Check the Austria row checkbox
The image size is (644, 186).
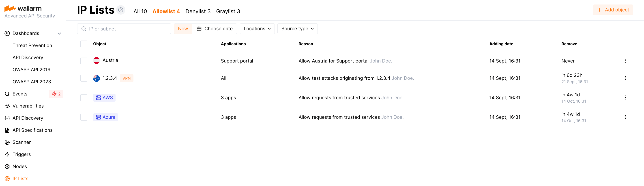(x=84, y=61)
